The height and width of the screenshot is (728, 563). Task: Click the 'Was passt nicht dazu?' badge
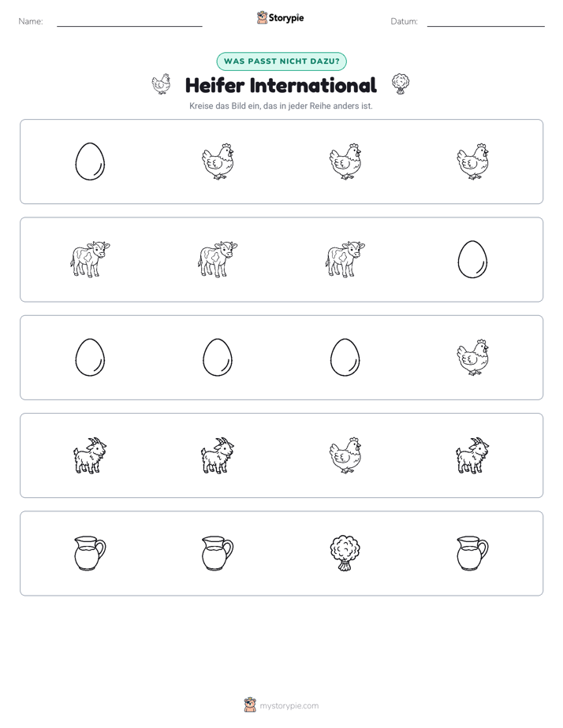click(281, 61)
